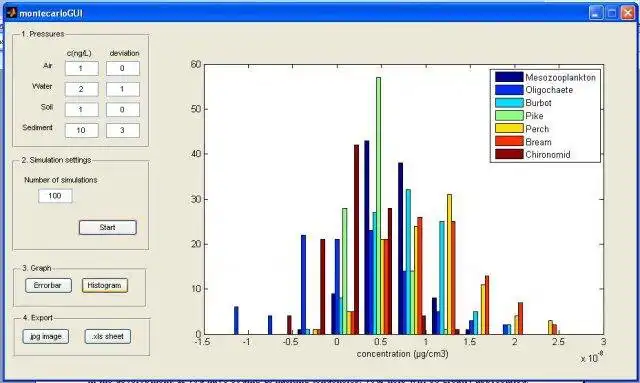The height and width of the screenshot is (383, 640).
Task: Select the Number of simulations field
Action: [x=56, y=196]
